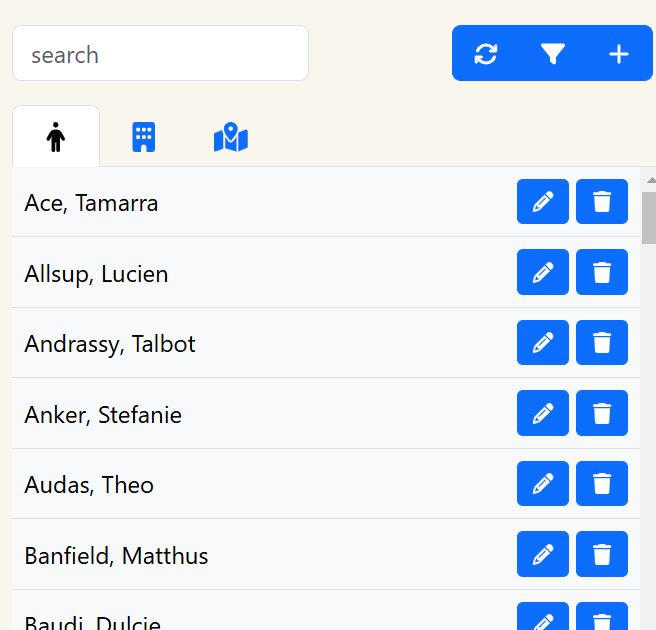
Task: Delete the Anker, Stefanie record
Action: 602,413
